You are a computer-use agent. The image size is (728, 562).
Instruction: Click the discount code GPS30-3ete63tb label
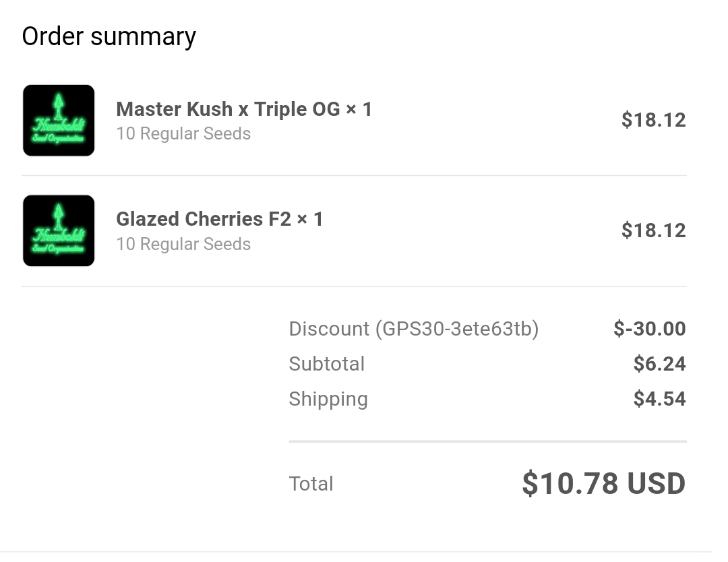pos(414,329)
